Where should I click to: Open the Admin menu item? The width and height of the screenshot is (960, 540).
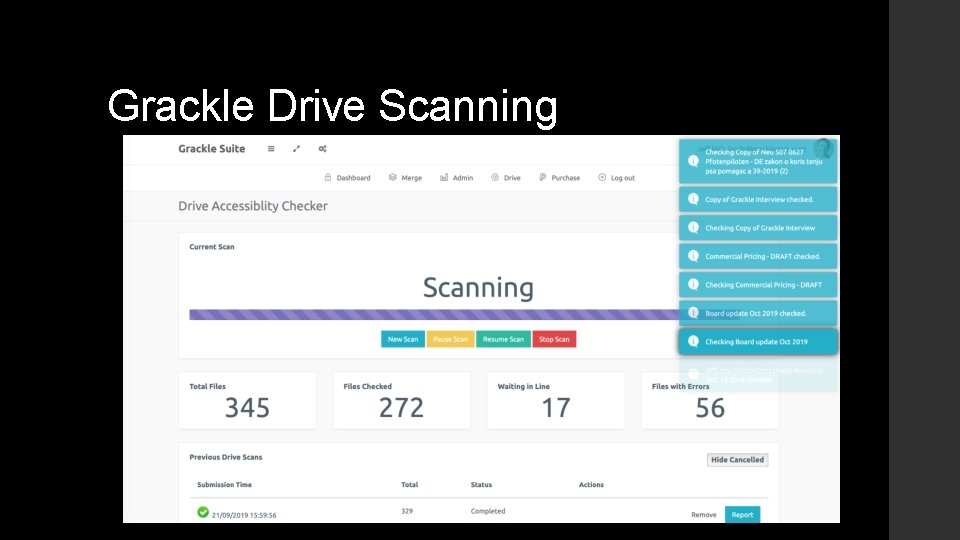[463, 178]
